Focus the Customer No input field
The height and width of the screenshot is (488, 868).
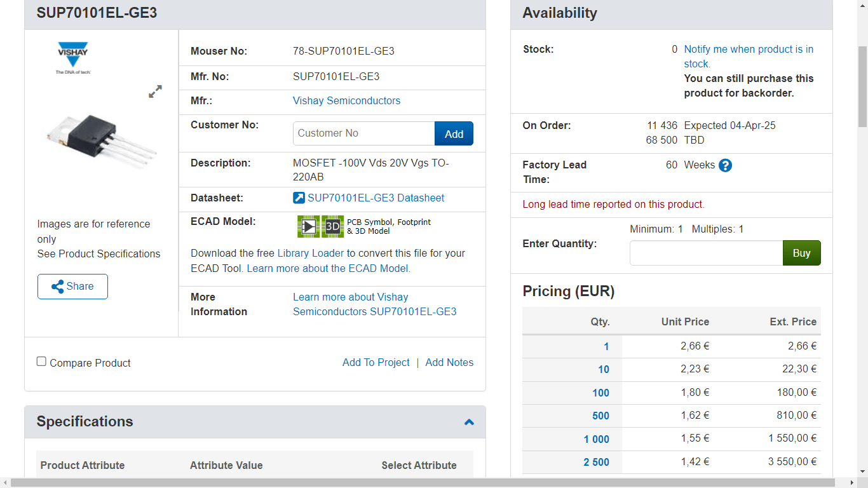pos(363,133)
